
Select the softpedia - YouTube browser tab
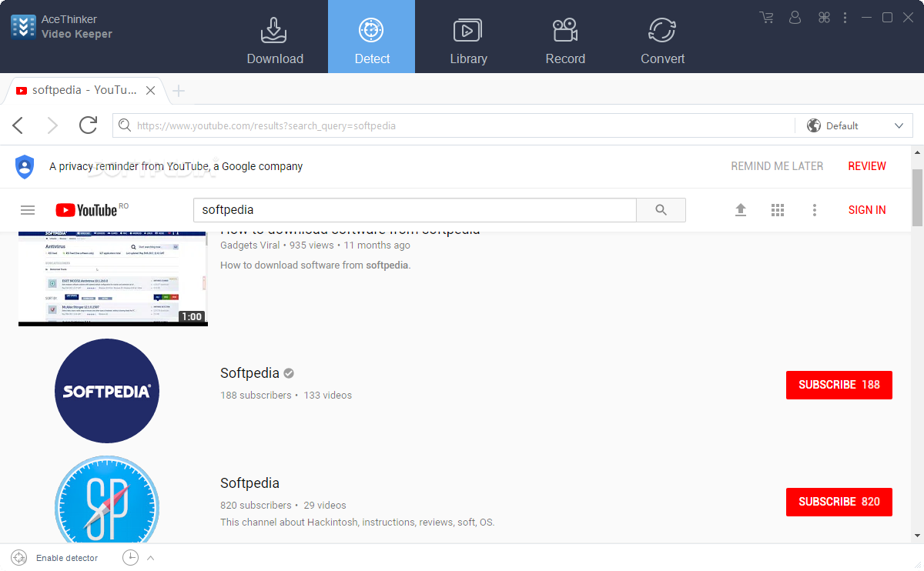coord(85,90)
